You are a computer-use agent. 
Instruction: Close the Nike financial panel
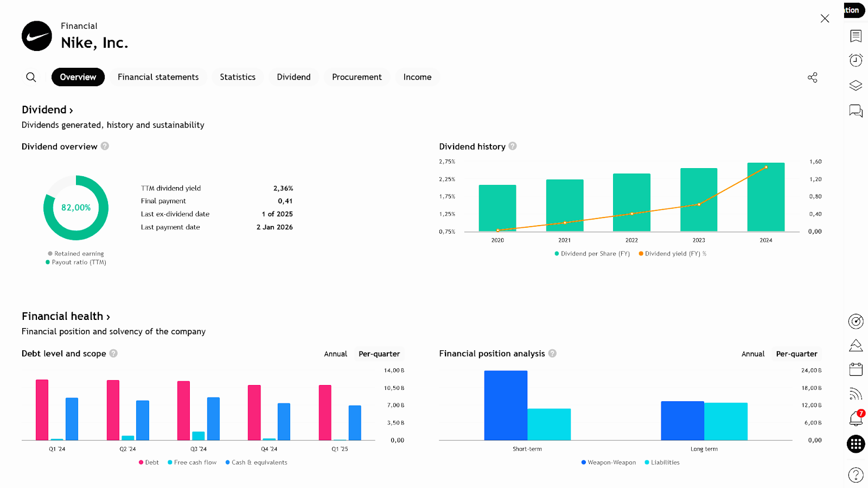[x=825, y=18]
